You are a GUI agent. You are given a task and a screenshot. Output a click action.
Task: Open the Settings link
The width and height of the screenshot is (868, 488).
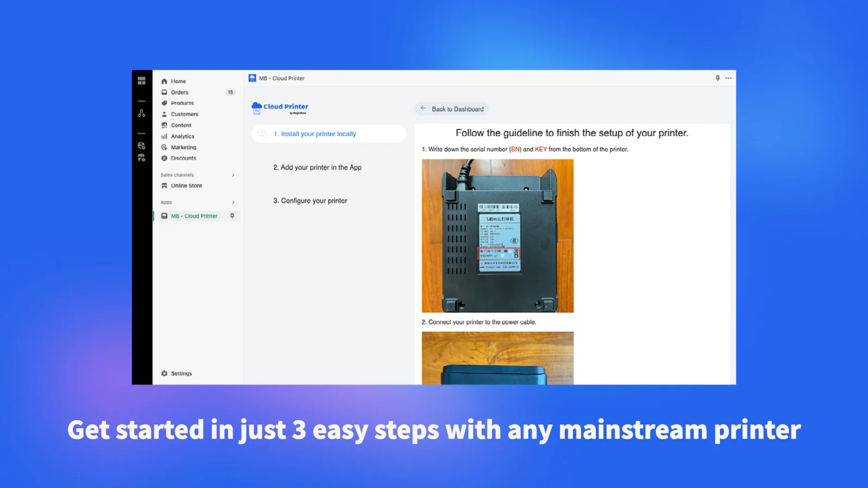(181, 374)
